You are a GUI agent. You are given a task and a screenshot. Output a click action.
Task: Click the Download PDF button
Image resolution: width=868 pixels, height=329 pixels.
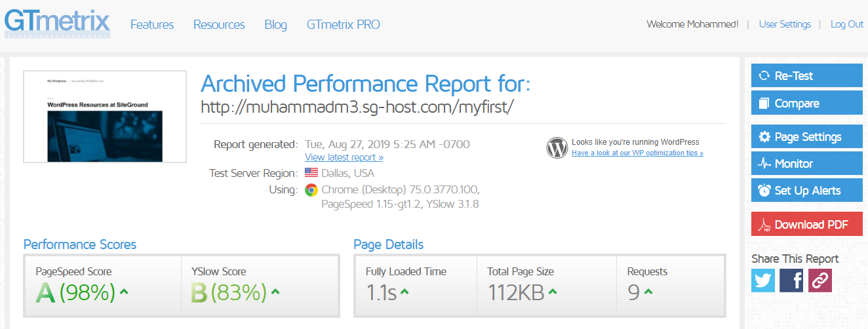(x=807, y=224)
